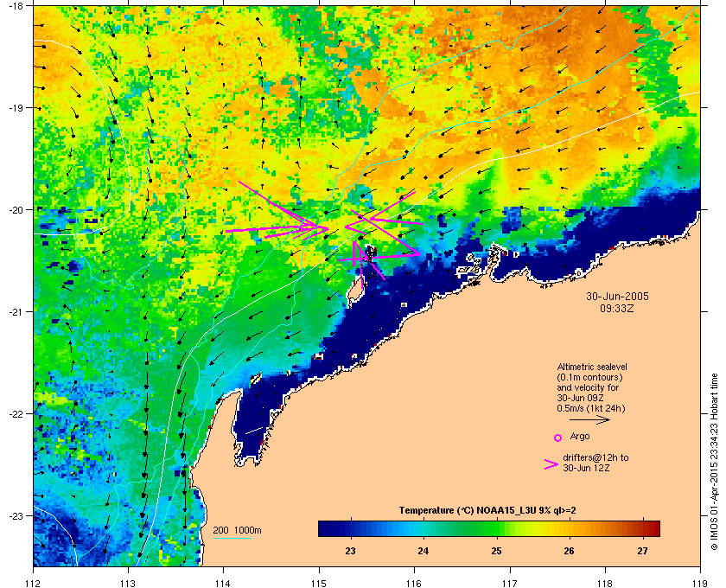Click the '0.5m/s (1kt 24h)' velocity scale text
This screenshot has height=588, width=726.
(591, 408)
